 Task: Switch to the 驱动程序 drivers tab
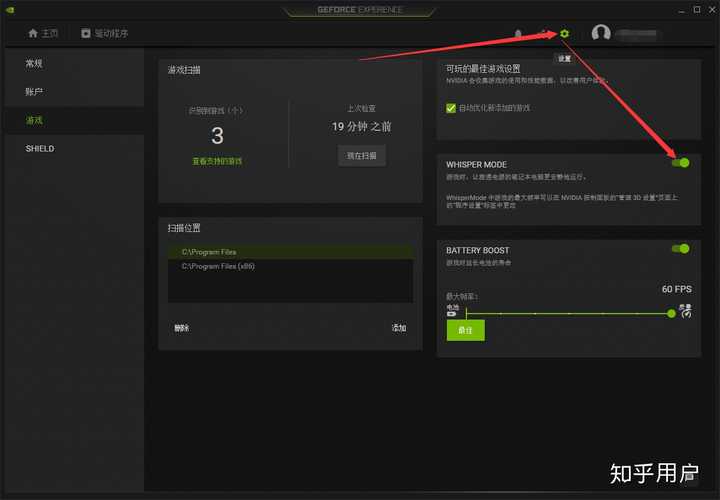(105, 33)
